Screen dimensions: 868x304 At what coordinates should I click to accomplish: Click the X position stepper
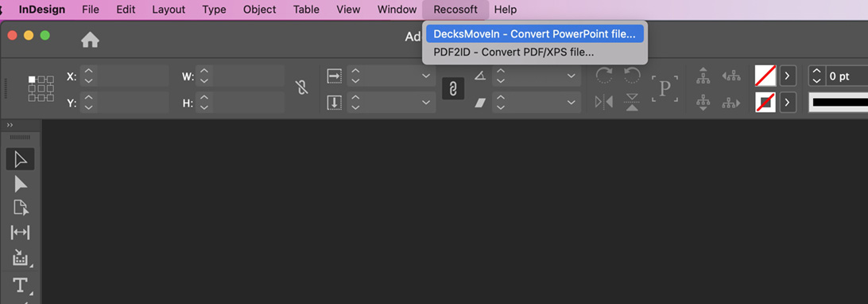pos(89,76)
